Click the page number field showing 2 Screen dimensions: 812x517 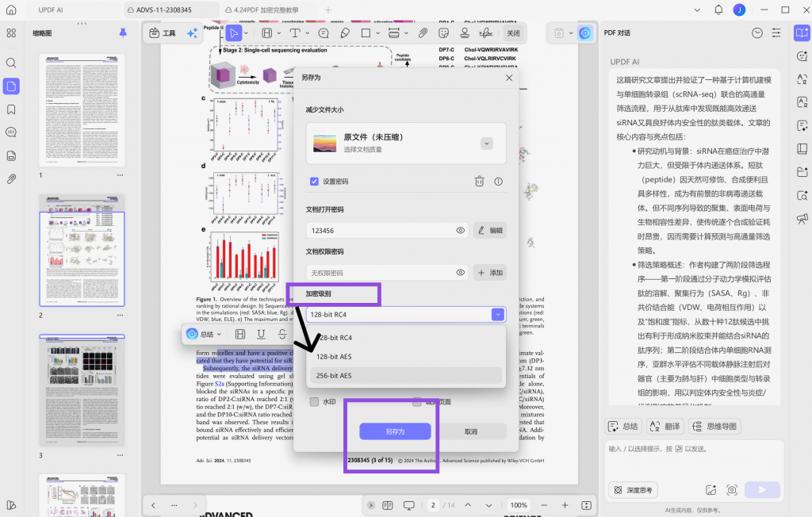click(x=433, y=505)
